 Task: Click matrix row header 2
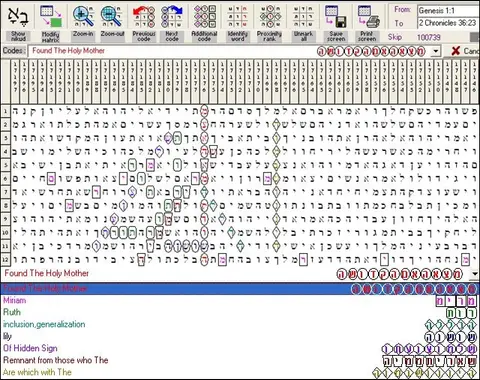(x=5, y=125)
